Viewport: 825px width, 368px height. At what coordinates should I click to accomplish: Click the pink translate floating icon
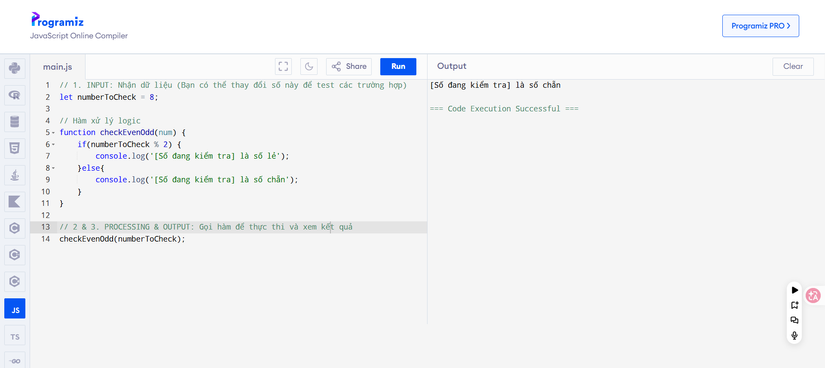point(813,296)
